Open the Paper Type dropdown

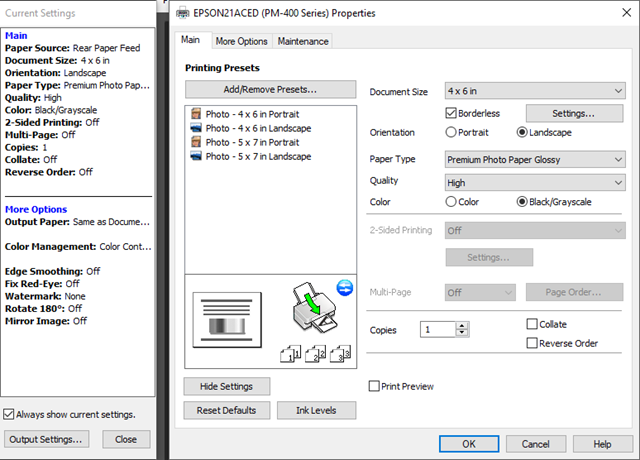[535, 160]
